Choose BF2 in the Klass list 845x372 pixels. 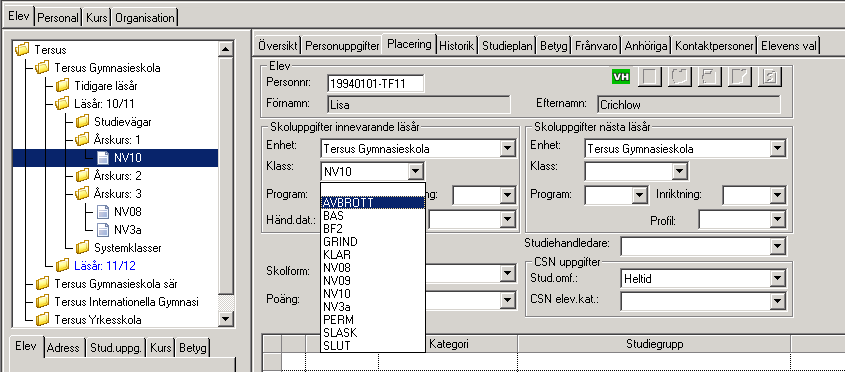pos(372,229)
